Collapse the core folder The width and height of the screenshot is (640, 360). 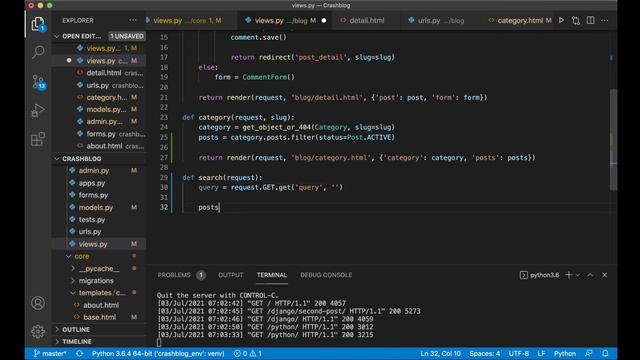68,256
